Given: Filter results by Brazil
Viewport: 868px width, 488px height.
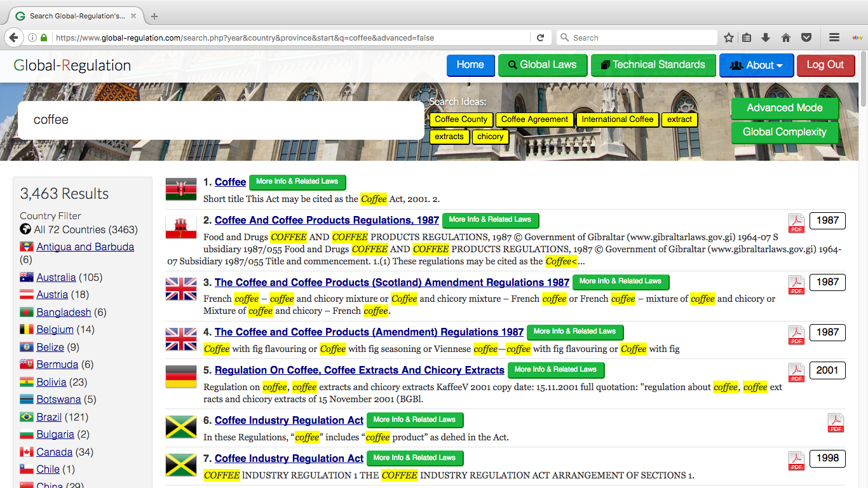Looking at the screenshot, I should pyautogui.click(x=49, y=417).
